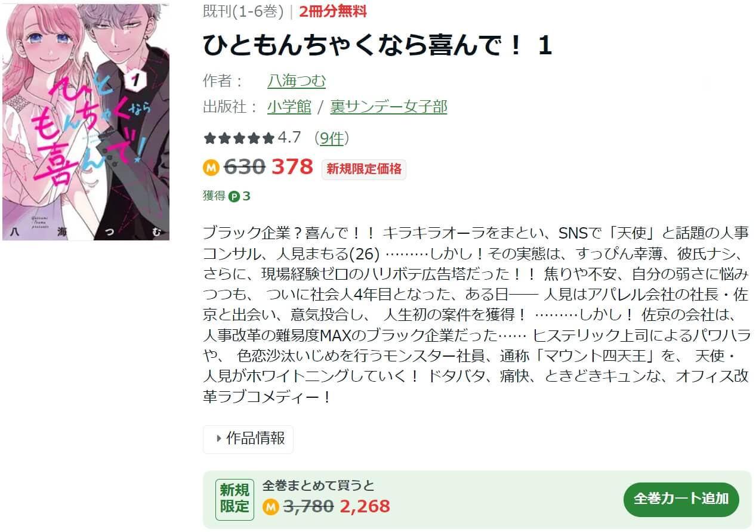Click the orange M coin icon beside 630
Viewport: 756px width, 532px height.
click(211, 168)
